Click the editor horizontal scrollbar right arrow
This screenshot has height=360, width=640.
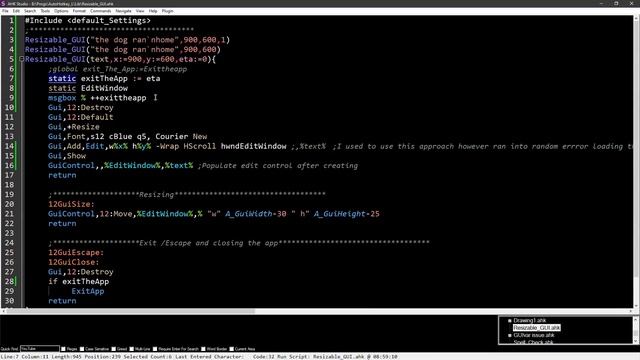pos(631,311)
